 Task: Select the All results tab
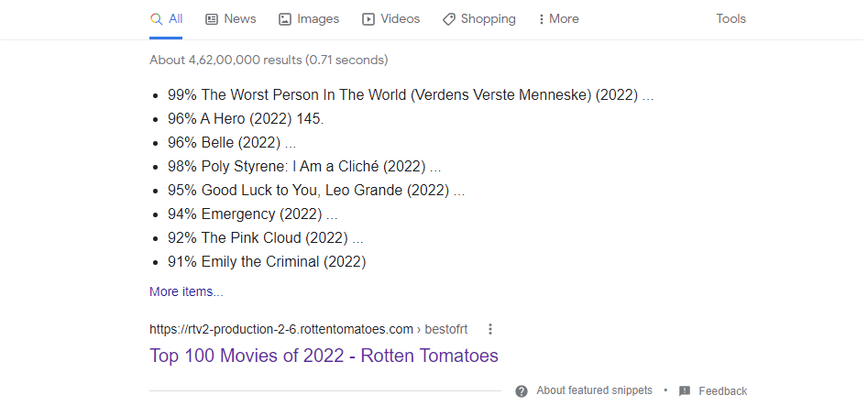[166, 19]
